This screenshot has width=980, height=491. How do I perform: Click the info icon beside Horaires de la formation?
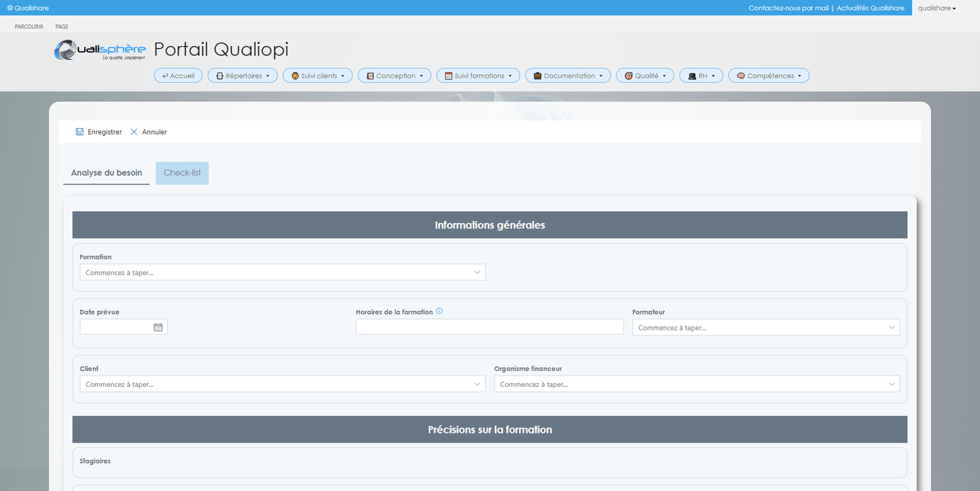(439, 311)
